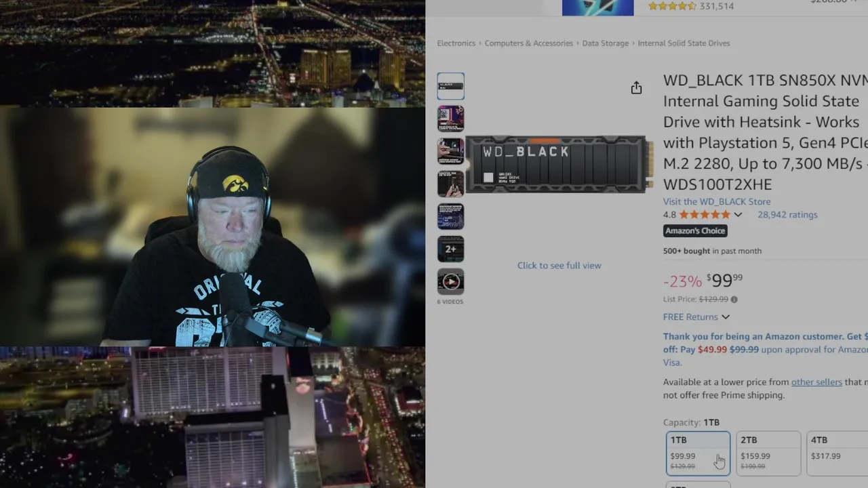868x488 pixels.
Task: Click the Amazon's Choice badge
Action: [x=695, y=231]
